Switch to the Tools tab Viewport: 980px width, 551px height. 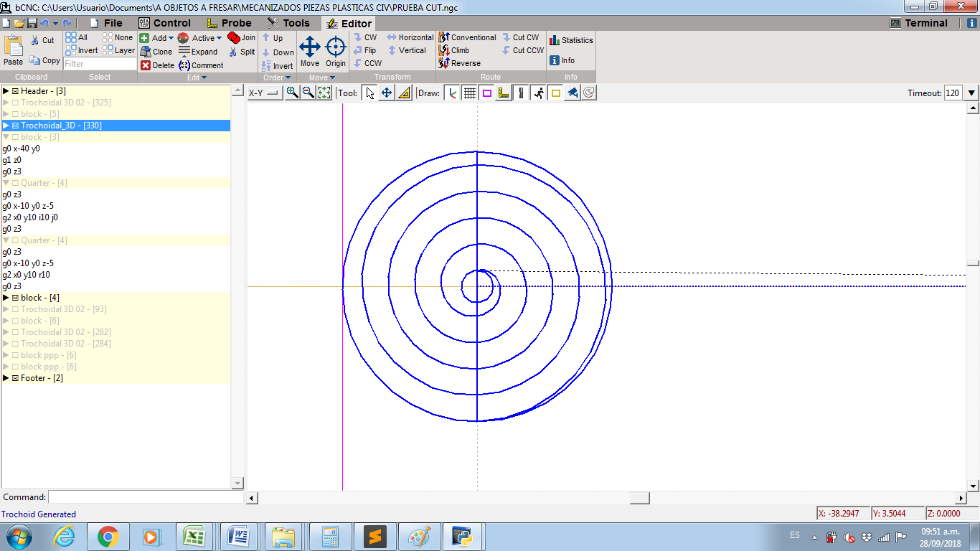[x=288, y=23]
